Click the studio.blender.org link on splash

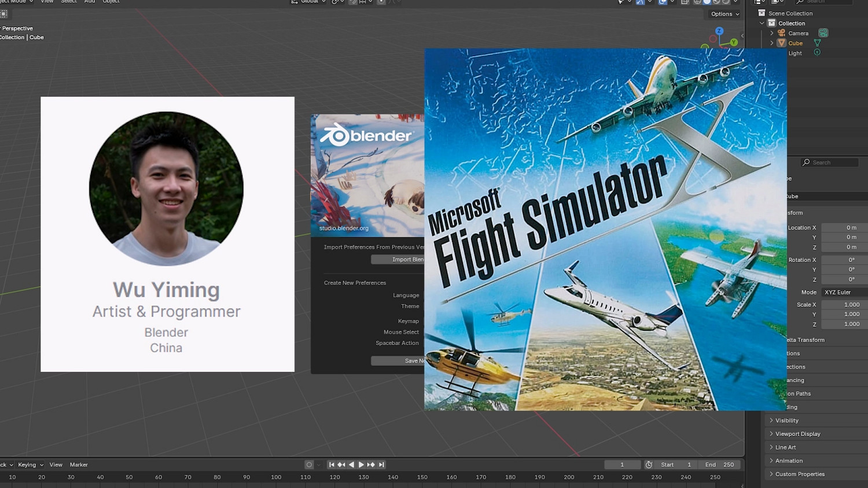pyautogui.click(x=344, y=228)
